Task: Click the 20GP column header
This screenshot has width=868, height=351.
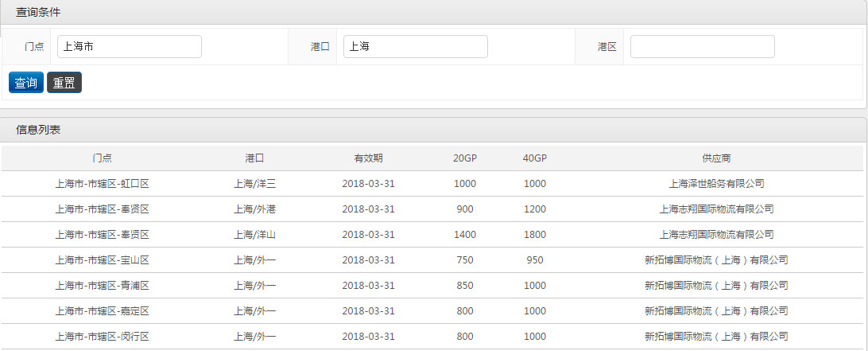Action: pos(465,158)
